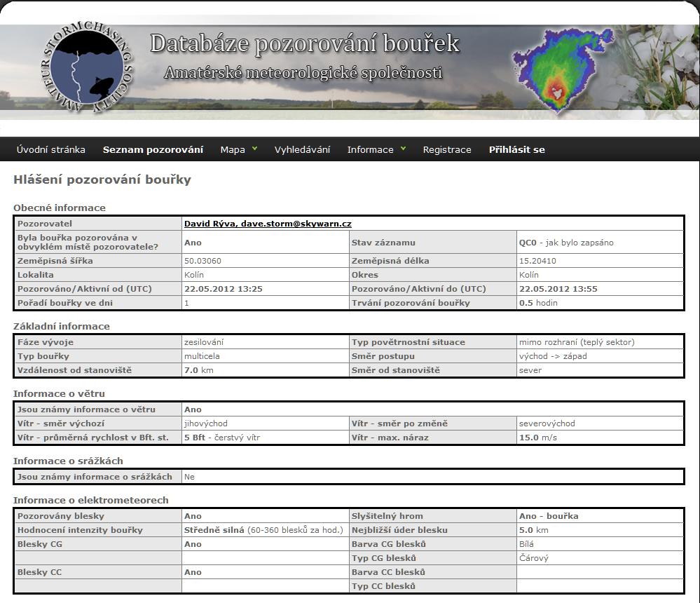Click the section heading Informace o elektrometeorech
This screenshot has width=700, height=603.
(x=91, y=500)
